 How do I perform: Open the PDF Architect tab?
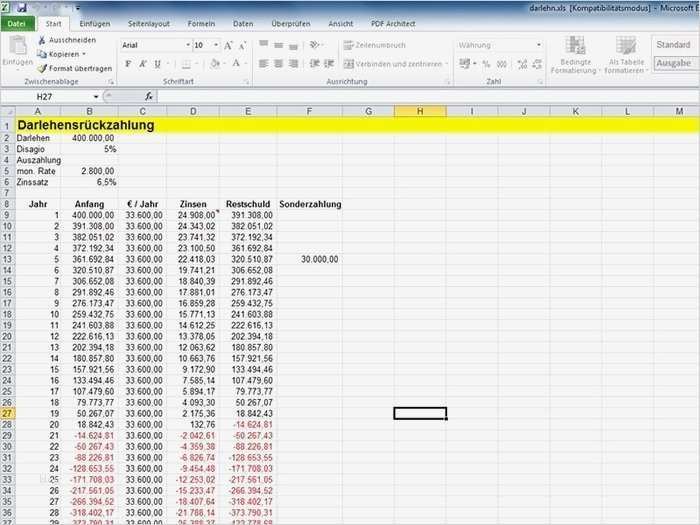tap(393, 24)
